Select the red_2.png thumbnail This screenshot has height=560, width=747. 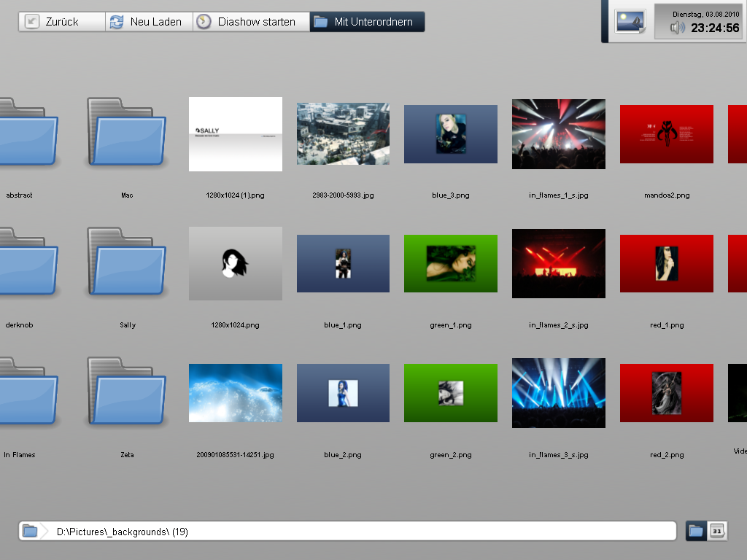point(667,393)
